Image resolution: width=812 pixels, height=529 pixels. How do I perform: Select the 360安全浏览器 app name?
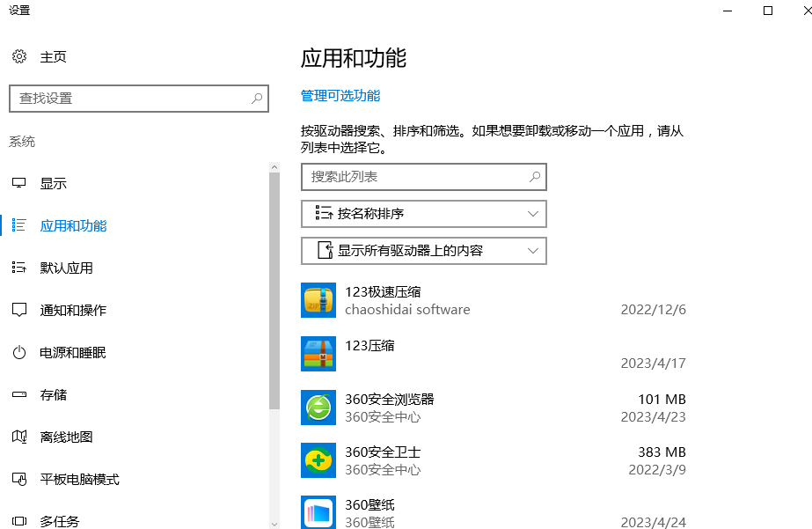[x=390, y=400]
